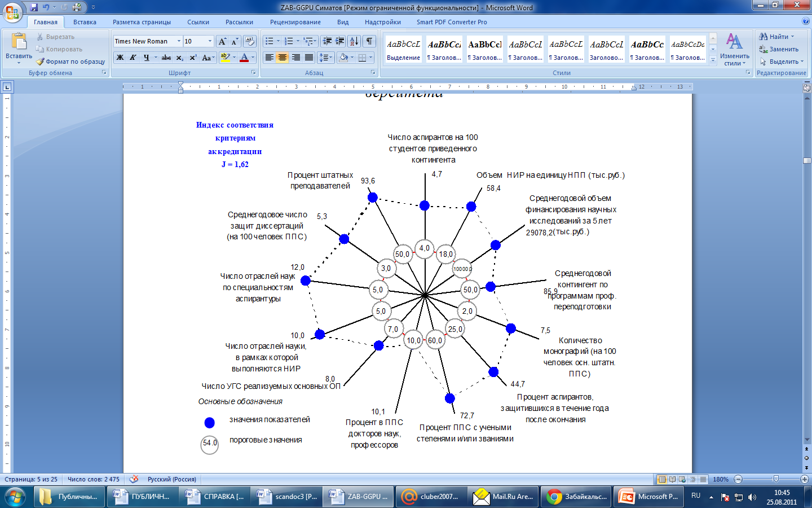Save the document from Quick Access toolbar
The height and width of the screenshot is (508, 812).
(x=34, y=7)
